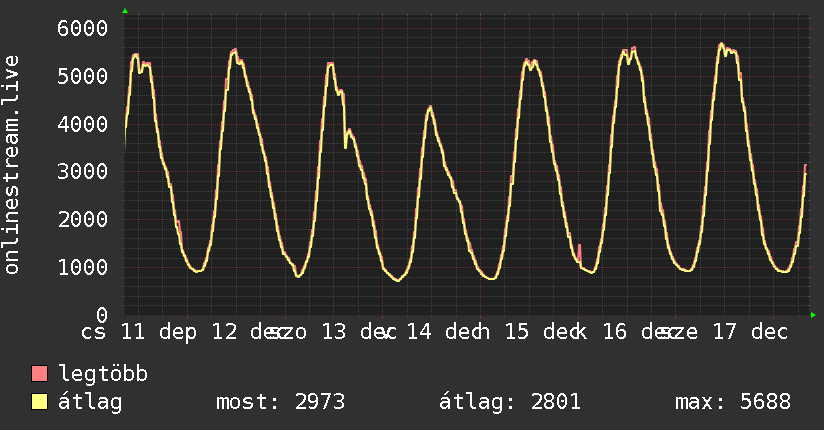
Task: Click the 1000 y-axis label
Action: 83,267
